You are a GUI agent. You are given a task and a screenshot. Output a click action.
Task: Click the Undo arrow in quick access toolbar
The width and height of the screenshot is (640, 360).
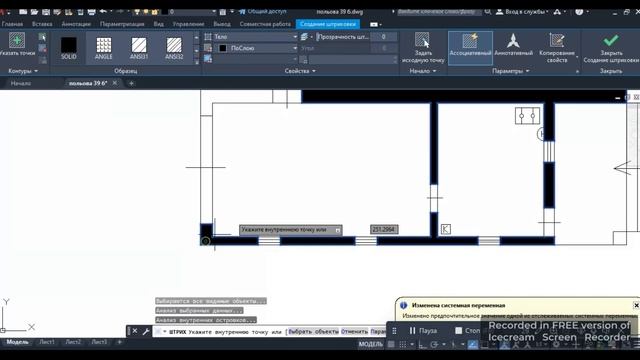pos(103,11)
